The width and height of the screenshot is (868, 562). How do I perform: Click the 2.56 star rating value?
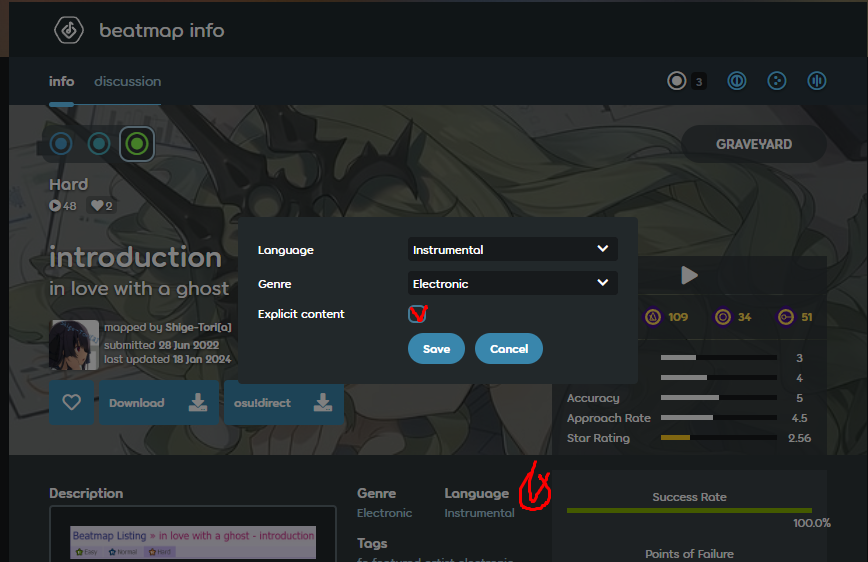click(799, 438)
